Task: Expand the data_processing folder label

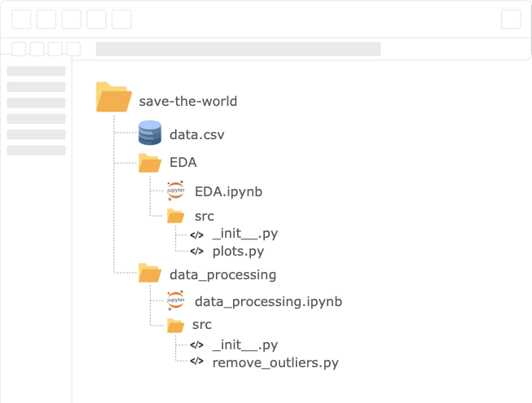Action: pyautogui.click(x=223, y=275)
